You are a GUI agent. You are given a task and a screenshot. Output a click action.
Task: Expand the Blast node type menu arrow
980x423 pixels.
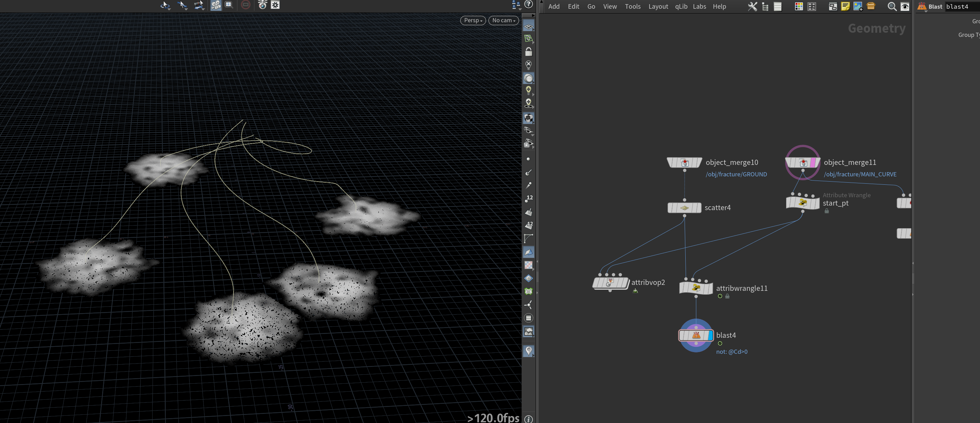coord(925,11)
